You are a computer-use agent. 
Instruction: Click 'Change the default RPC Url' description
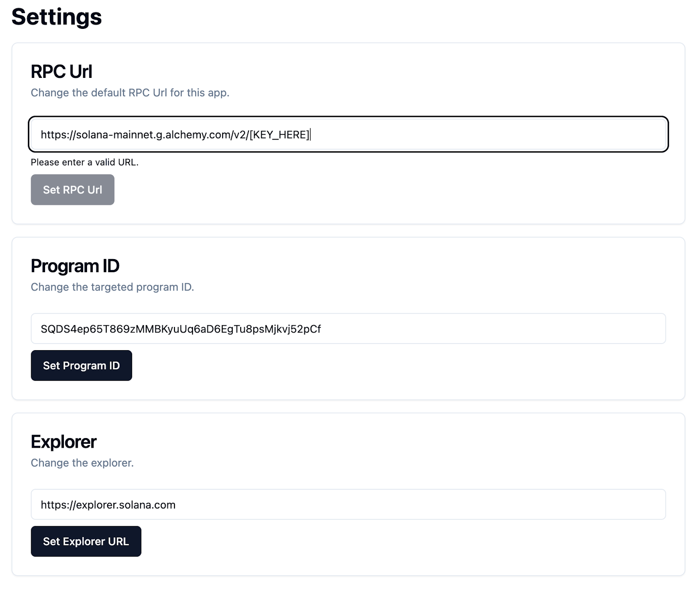[x=130, y=93]
